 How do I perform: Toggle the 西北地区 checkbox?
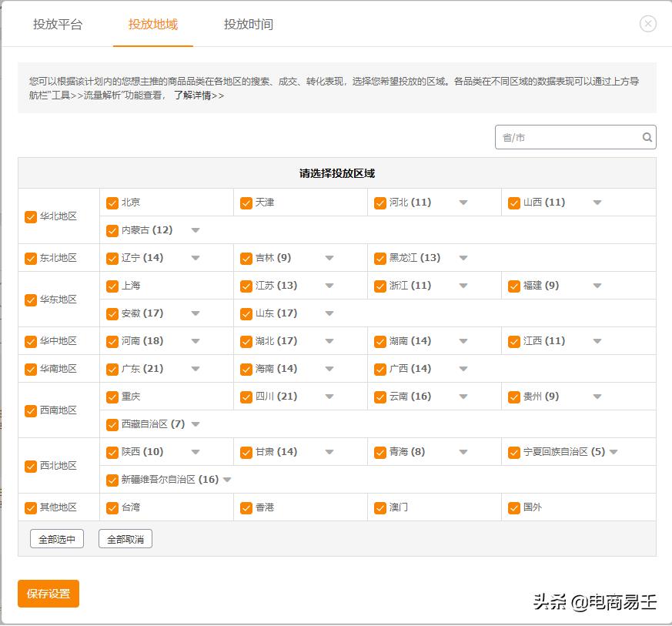(31, 466)
